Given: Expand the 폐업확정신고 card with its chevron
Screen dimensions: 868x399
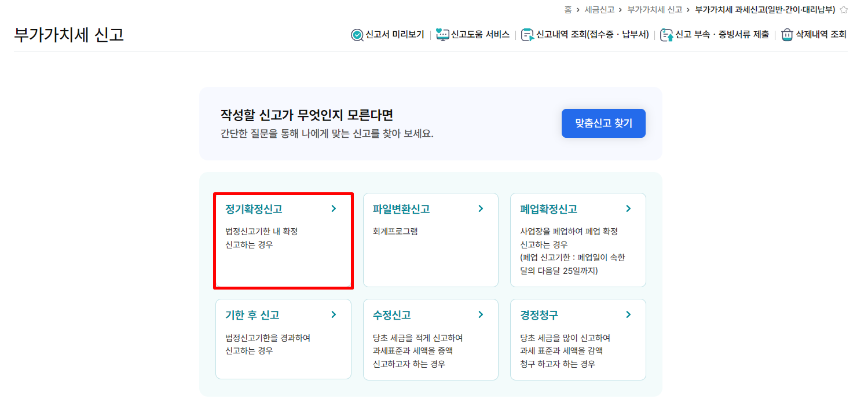Looking at the screenshot, I should [628, 209].
